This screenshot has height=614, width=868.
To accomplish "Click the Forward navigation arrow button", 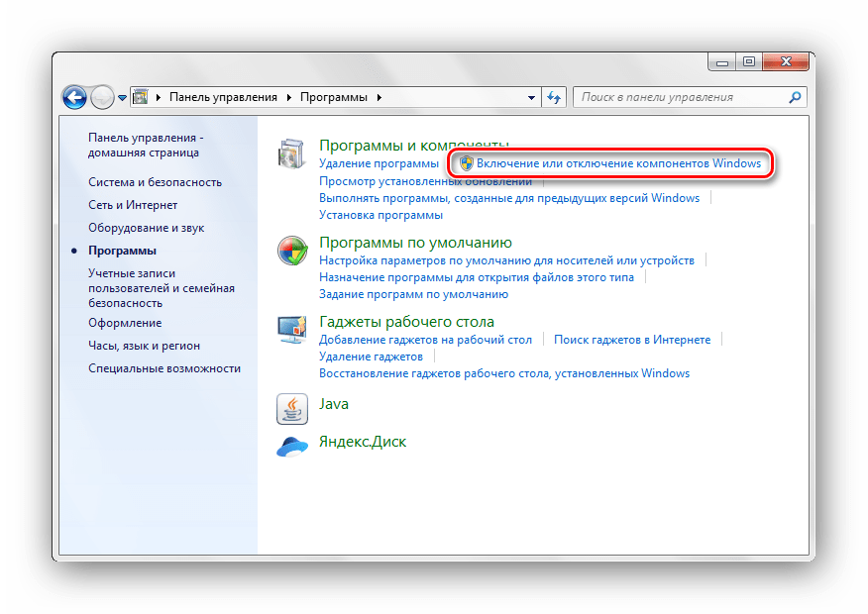I will (x=102, y=97).
